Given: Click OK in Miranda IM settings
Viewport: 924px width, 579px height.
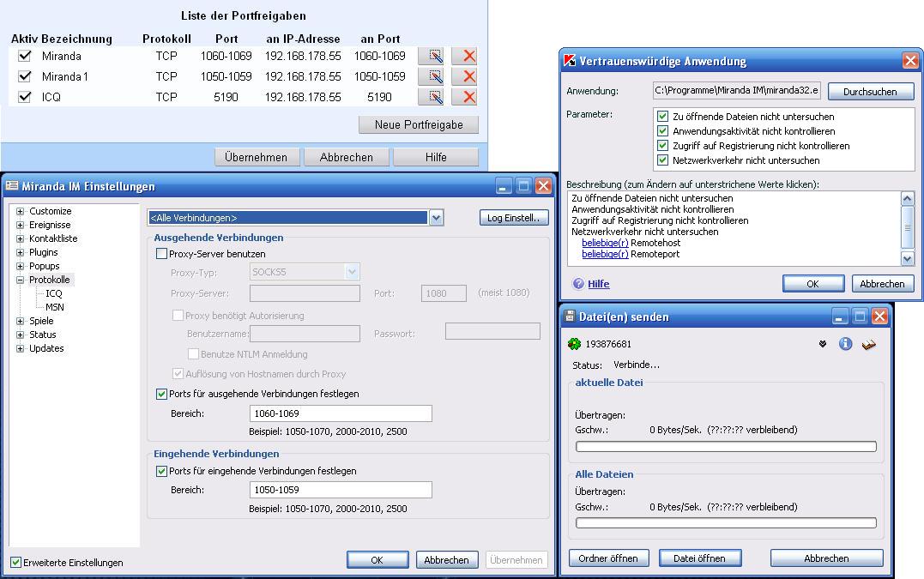Looking at the screenshot, I should click(377, 559).
